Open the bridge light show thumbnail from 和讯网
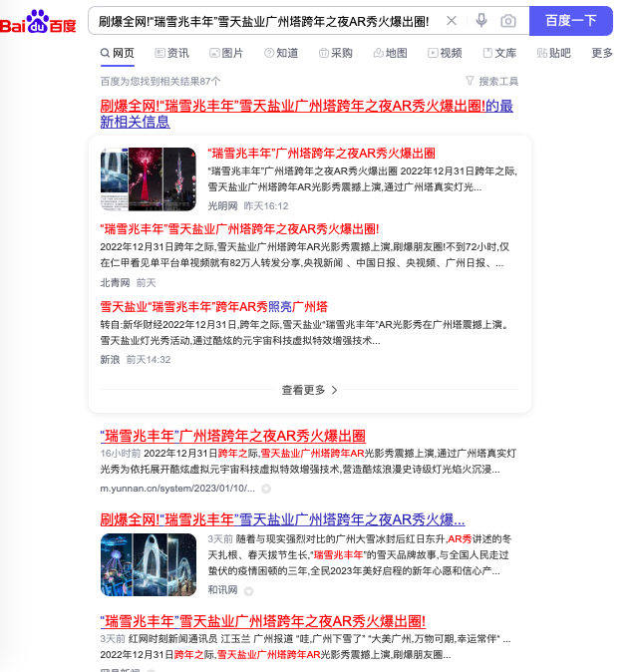Image resolution: width=637 pixels, height=672 pixels. coord(149,565)
